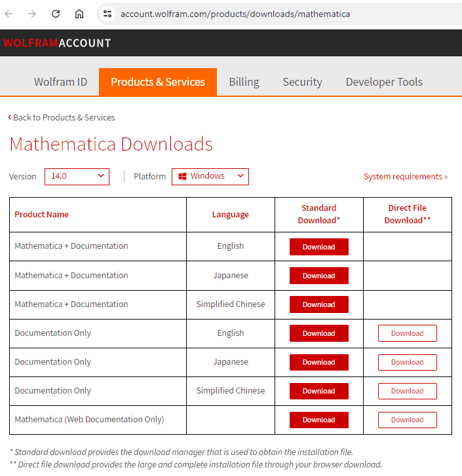
Task: Open site information icon in address bar
Action: click(107, 14)
